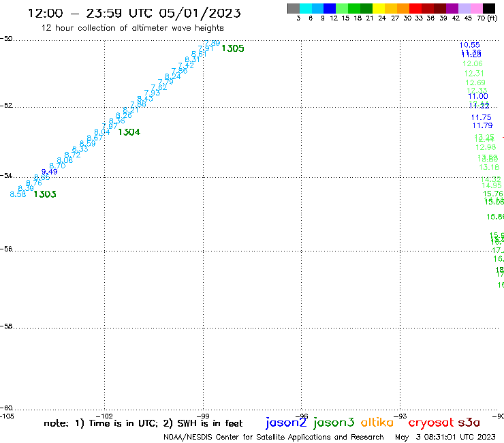504x443 pixels.
Task: Click the latitude axis label -56
Action: tap(6, 249)
